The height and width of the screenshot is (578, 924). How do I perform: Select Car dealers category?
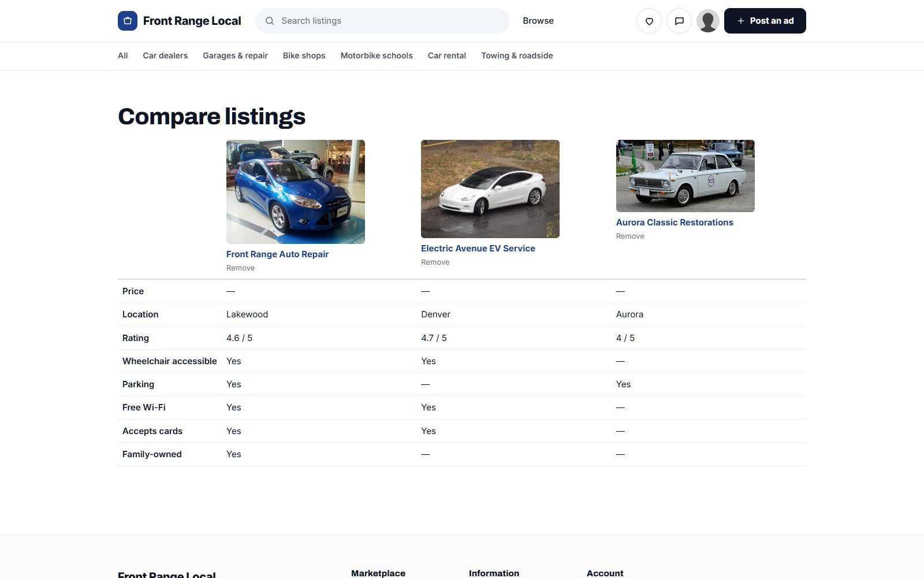(x=165, y=55)
